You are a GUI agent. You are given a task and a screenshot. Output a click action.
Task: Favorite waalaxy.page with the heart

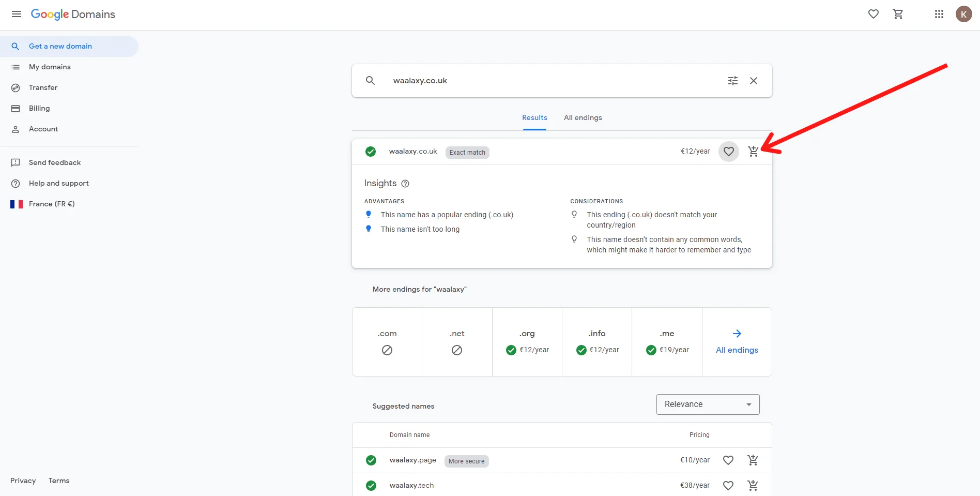pos(728,460)
